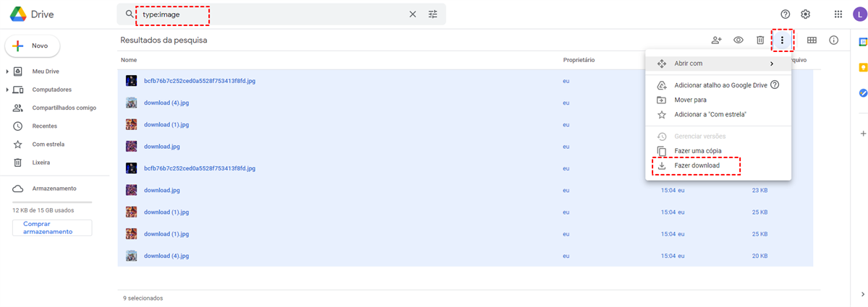Image resolution: width=868 pixels, height=307 pixels.
Task: Click the plus add-ons icon in side panel
Action: [863, 134]
